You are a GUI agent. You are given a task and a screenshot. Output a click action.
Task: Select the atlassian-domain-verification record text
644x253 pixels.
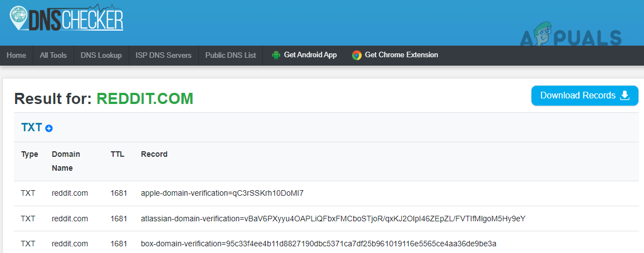(333, 219)
